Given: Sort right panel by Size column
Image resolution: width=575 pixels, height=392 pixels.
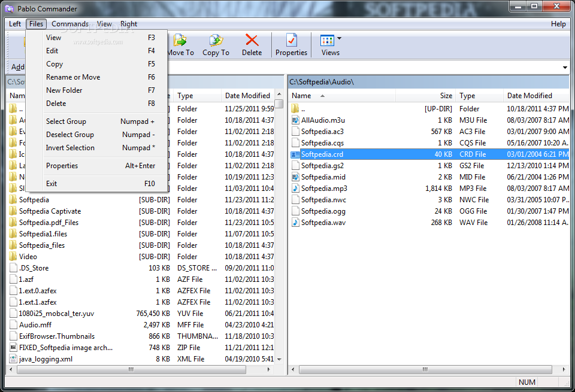Looking at the screenshot, I should click(x=425, y=96).
